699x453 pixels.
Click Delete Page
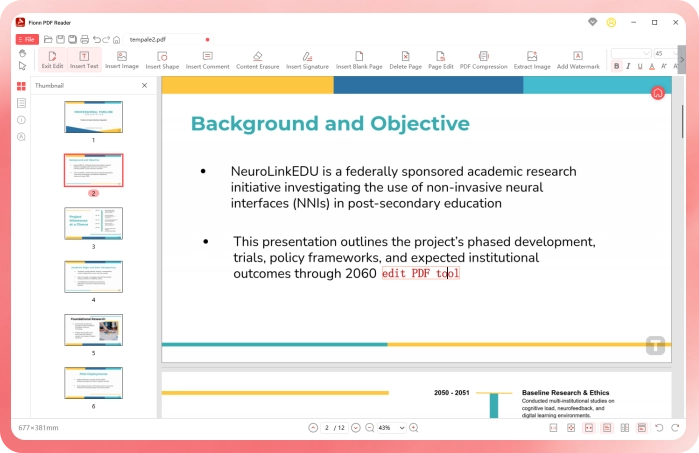pyautogui.click(x=405, y=59)
